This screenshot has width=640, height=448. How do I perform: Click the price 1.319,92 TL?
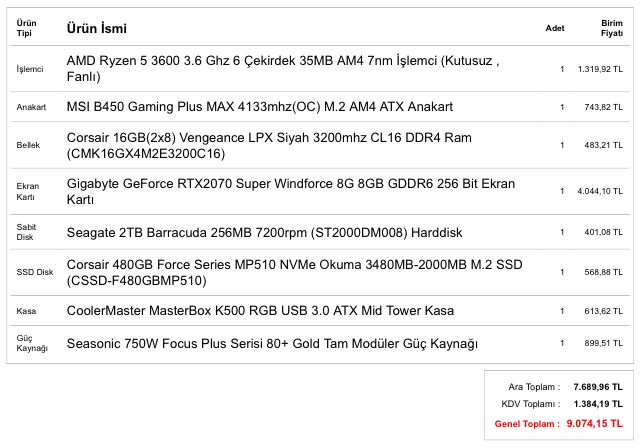[x=600, y=69]
